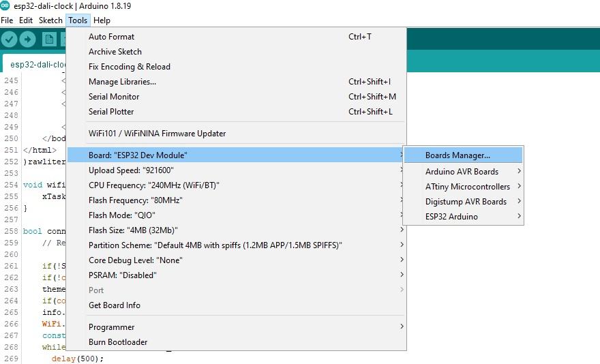The height and width of the screenshot is (364, 600).
Task: Choose Auto Format from Tools menu
Action: pyautogui.click(x=235, y=37)
